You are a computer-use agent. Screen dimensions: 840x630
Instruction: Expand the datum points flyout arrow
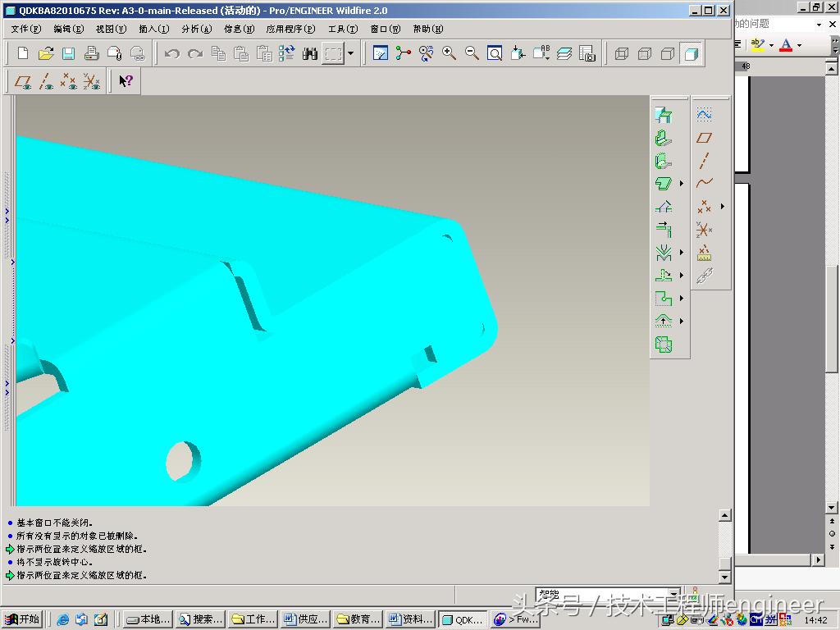tap(723, 207)
